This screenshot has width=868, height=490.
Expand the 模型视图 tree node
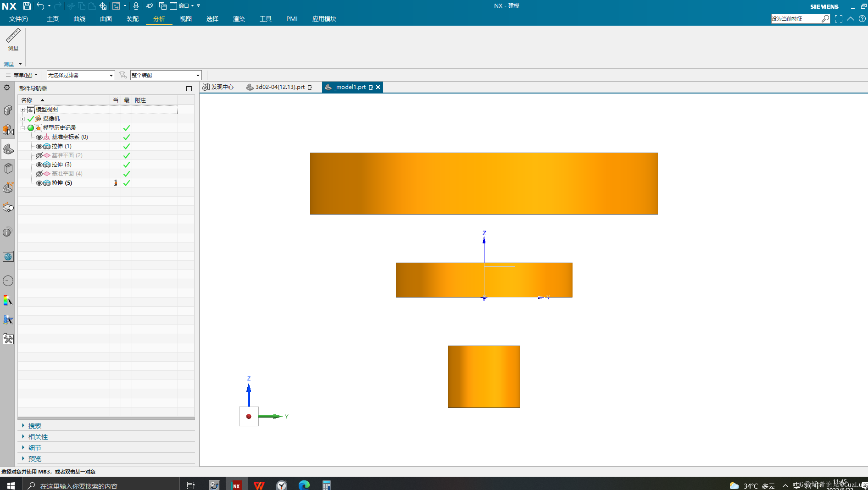[x=22, y=110]
